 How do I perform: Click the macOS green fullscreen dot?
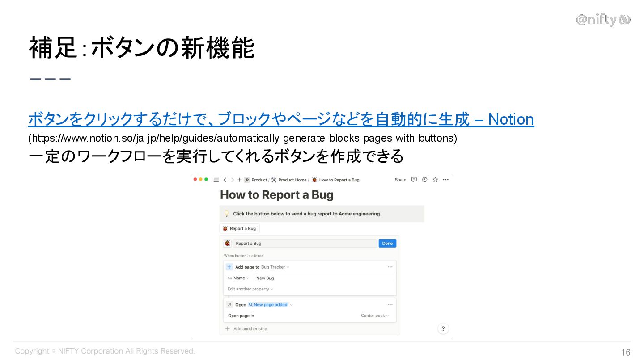[206, 179]
